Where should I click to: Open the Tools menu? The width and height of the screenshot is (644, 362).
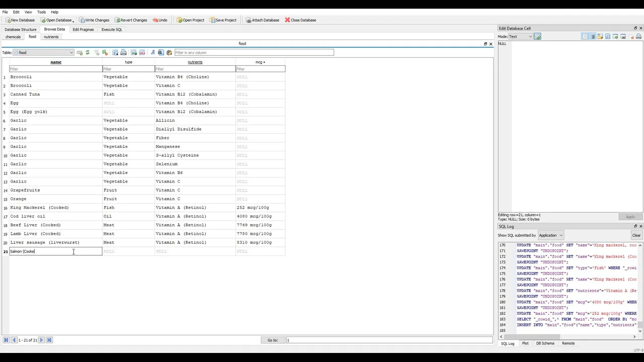41,12
